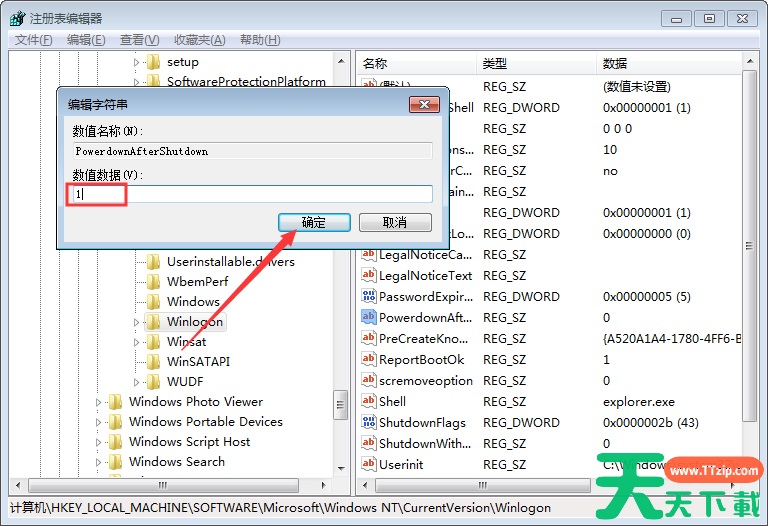Click the Windows Search folder icon
This screenshot has height=526, width=768.
[x=115, y=462]
